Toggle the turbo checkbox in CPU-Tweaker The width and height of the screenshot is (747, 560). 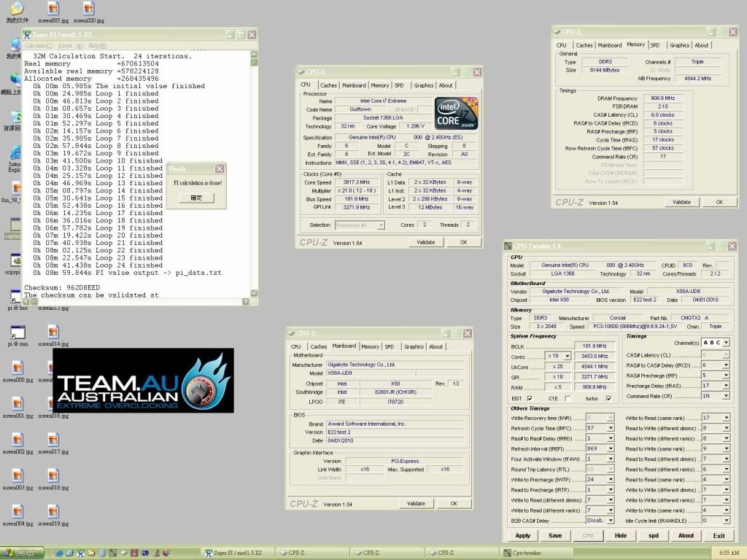pos(608,399)
